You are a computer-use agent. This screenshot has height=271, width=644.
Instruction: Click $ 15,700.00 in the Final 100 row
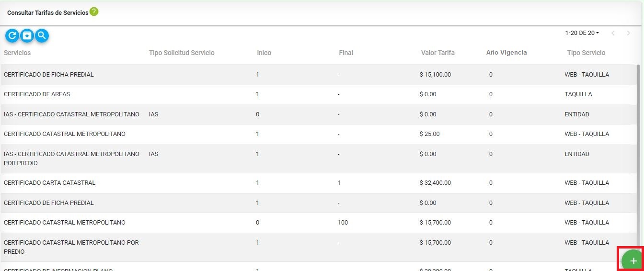(x=435, y=223)
